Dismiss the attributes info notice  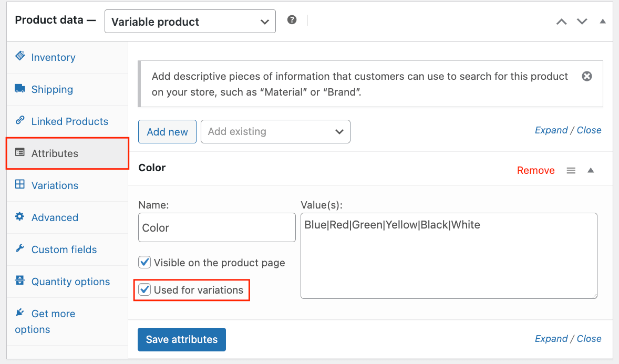tap(586, 76)
